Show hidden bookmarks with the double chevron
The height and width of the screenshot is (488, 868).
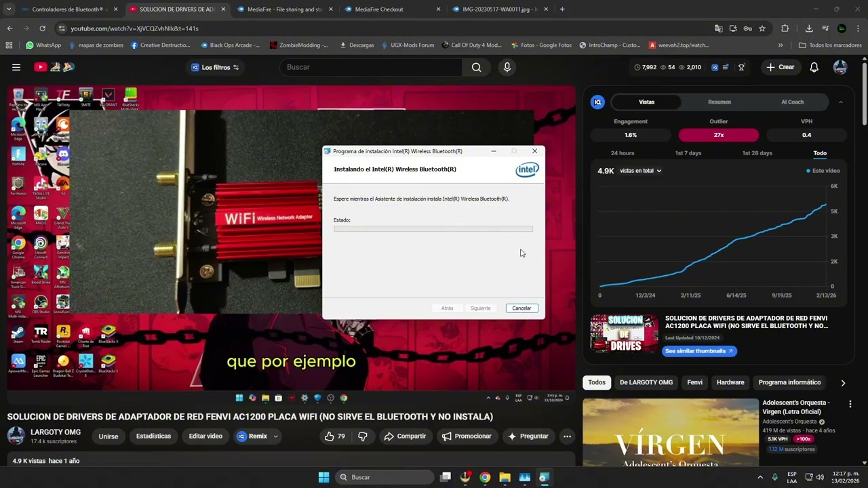coord(781,45)
